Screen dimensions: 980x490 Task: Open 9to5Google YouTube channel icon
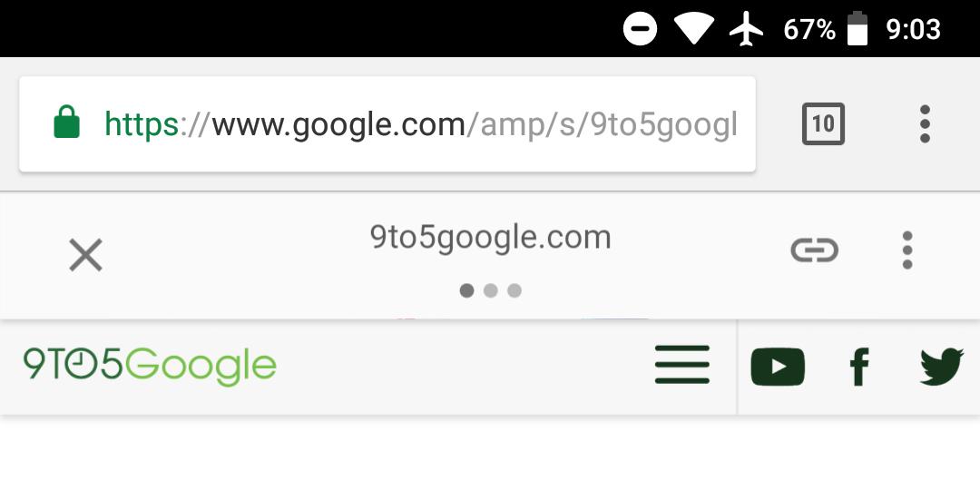(778, 367)
